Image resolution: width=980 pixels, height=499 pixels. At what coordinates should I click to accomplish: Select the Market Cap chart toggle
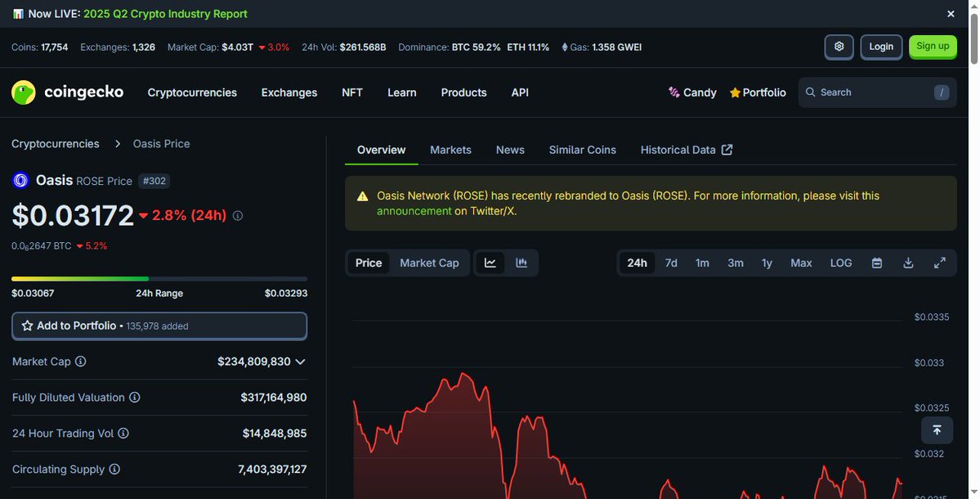(429, 263)
